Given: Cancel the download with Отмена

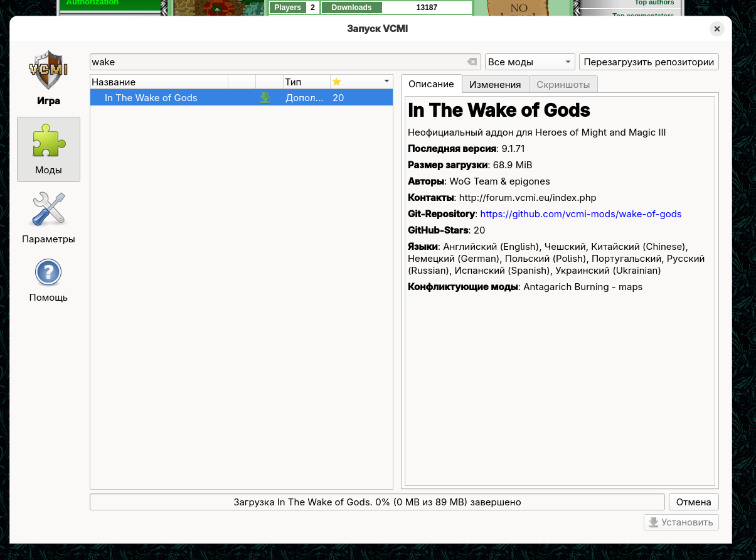Looking at the screenshot, I should 694,502.
